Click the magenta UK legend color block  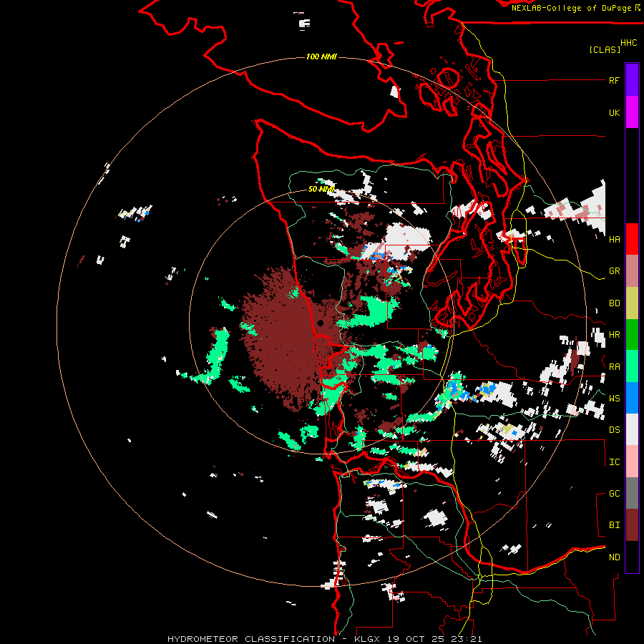coord(632,112)
